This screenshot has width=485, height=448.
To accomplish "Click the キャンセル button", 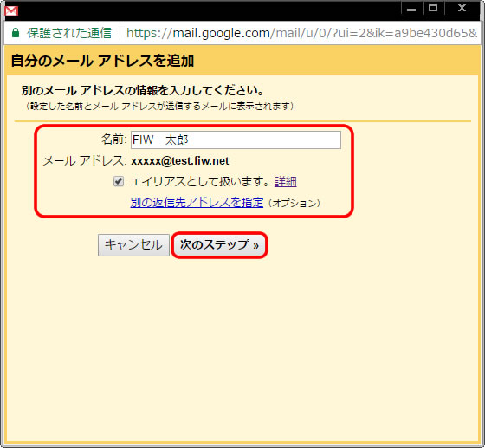I will click(x=133, y=245).
